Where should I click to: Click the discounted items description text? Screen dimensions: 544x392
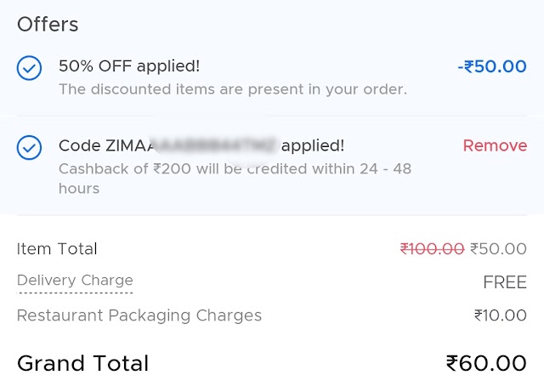point(232,89)
